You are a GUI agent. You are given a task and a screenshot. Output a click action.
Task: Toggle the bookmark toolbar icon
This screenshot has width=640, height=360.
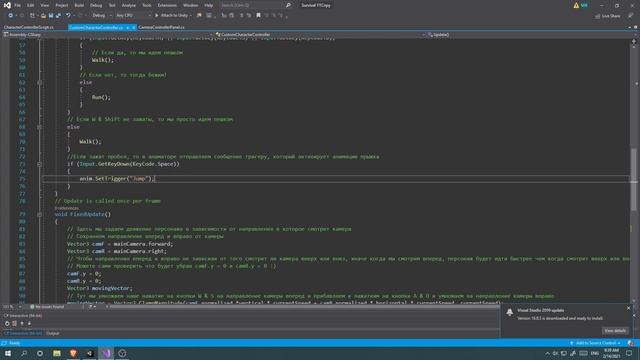point(258,16)
